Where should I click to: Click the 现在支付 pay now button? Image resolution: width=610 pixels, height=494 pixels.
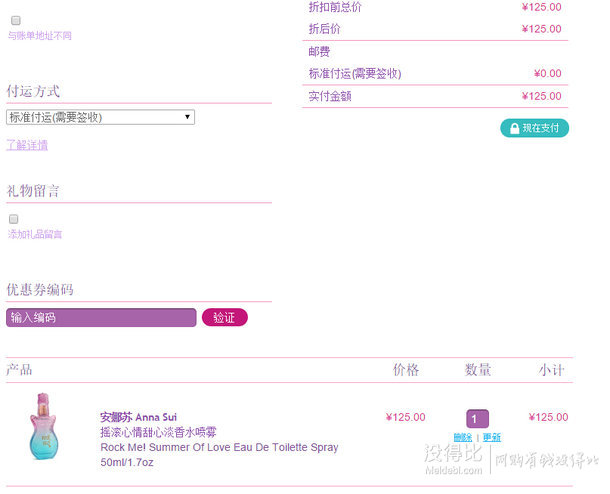[x=534, y=128]
